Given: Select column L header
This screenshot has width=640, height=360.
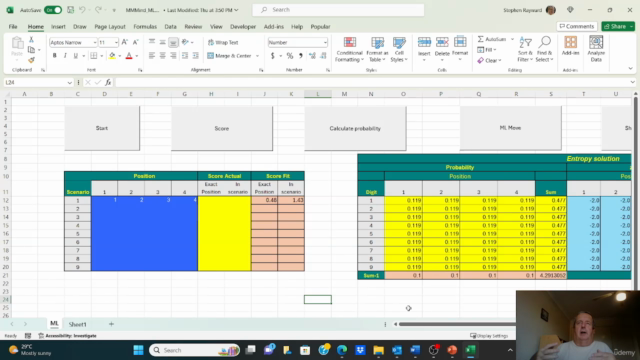Looking at the screenshot, I should pyautogui.click(x=318, y=94).
